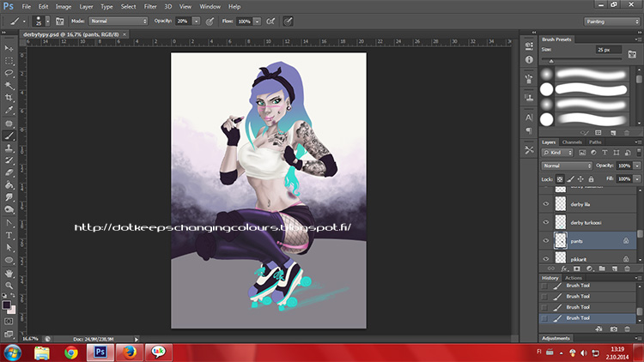
Task: Switch to the Channels tab
Action: tap(572, 142)
